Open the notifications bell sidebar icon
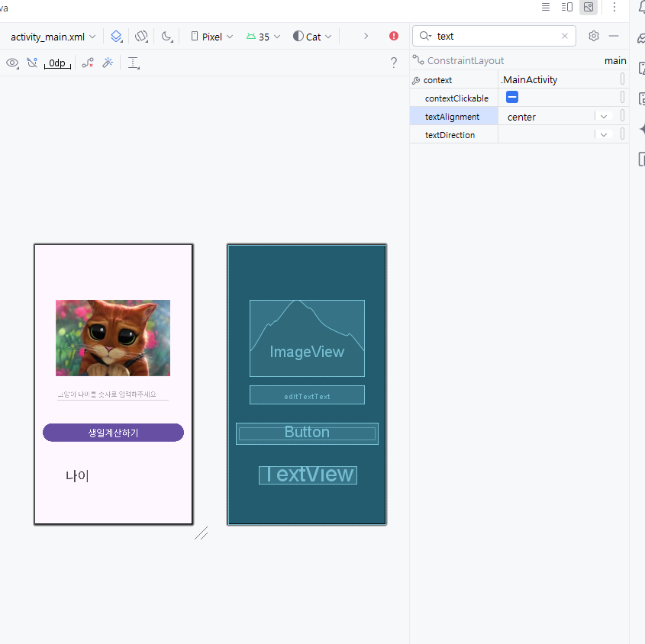645x644 pixels. 641,7
